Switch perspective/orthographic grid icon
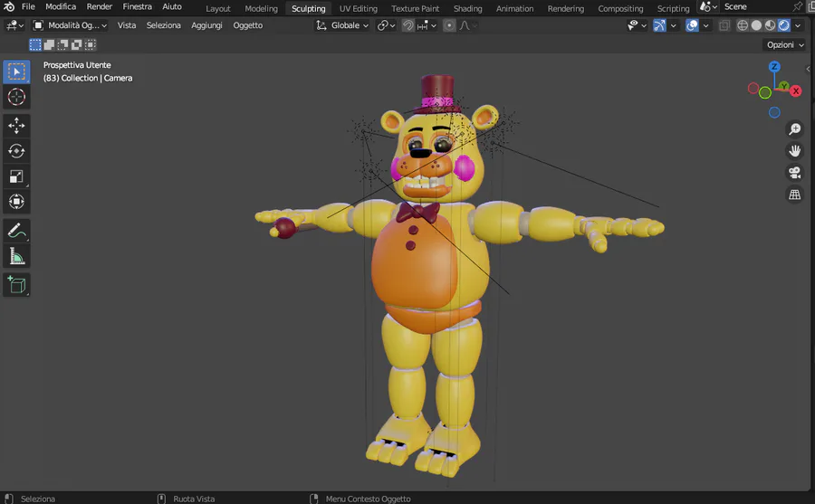The width and height of the screenshot is (815, 504). pyautogui.click(x=795, y=195)
